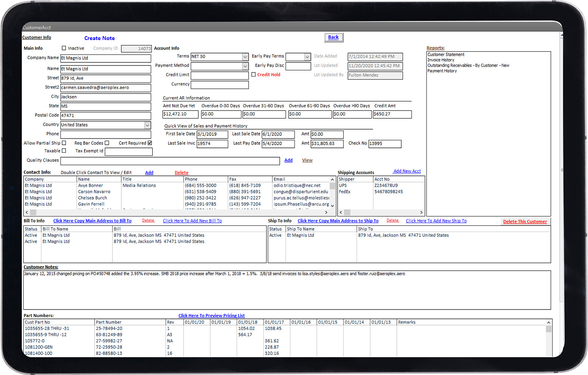Open the Customer Statement report
The width and height of the screenshot is (588, 375).
pyautogui.click(x=446, y=55)
